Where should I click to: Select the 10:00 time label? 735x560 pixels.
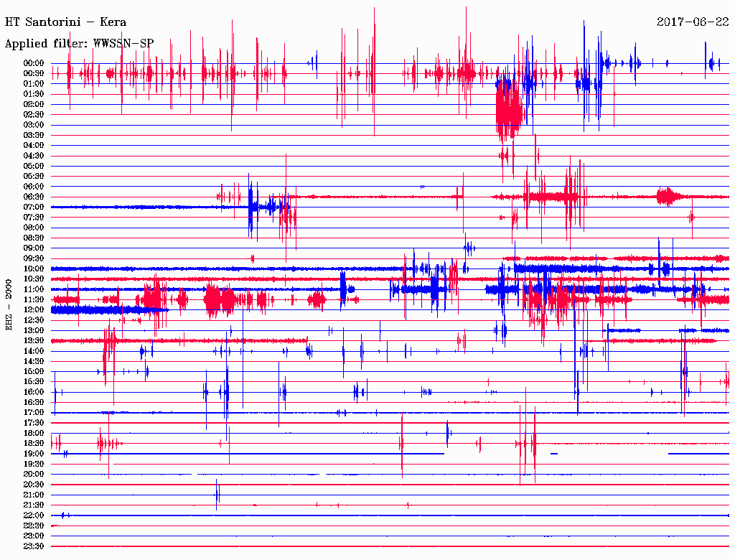click(34, 269)
